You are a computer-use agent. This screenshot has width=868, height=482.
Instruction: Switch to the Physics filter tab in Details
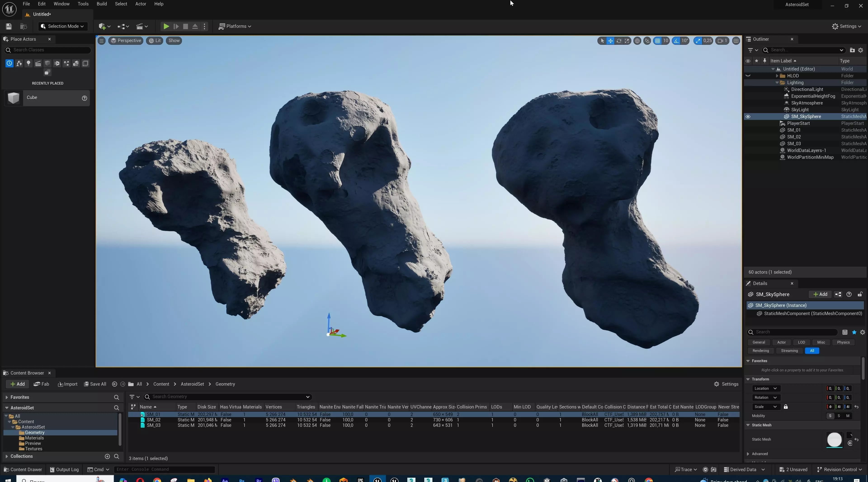(x=843, y=342)
